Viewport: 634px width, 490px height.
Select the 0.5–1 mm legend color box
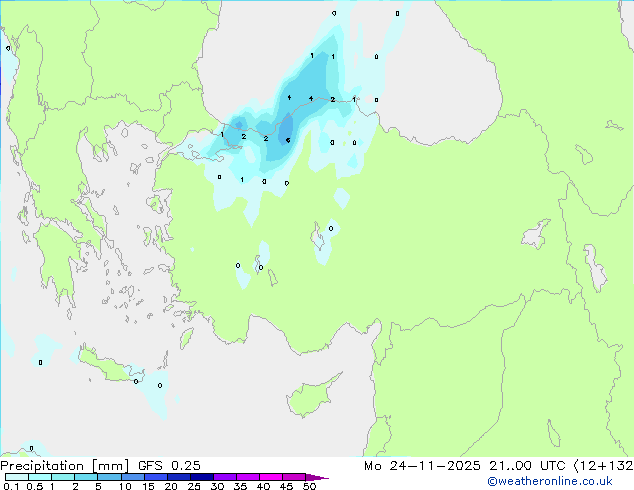point(40,477)
